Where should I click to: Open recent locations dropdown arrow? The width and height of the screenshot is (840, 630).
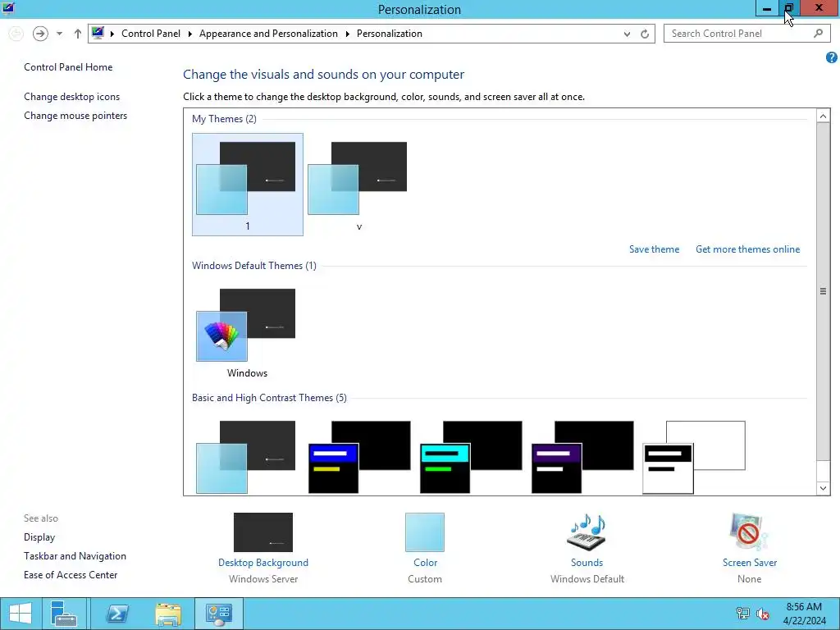59,34
